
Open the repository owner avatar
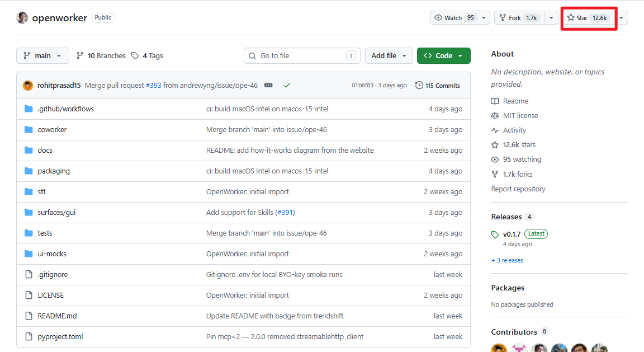[22, 18]
